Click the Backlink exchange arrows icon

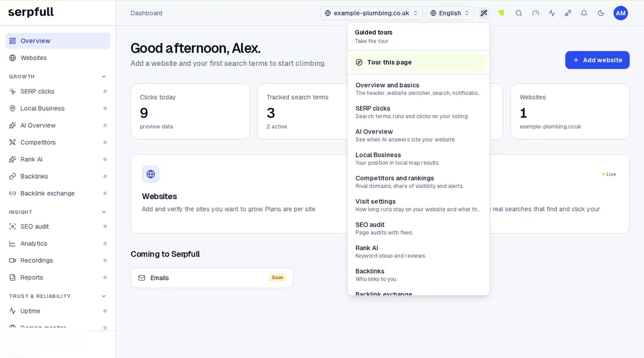pos(12,193)
